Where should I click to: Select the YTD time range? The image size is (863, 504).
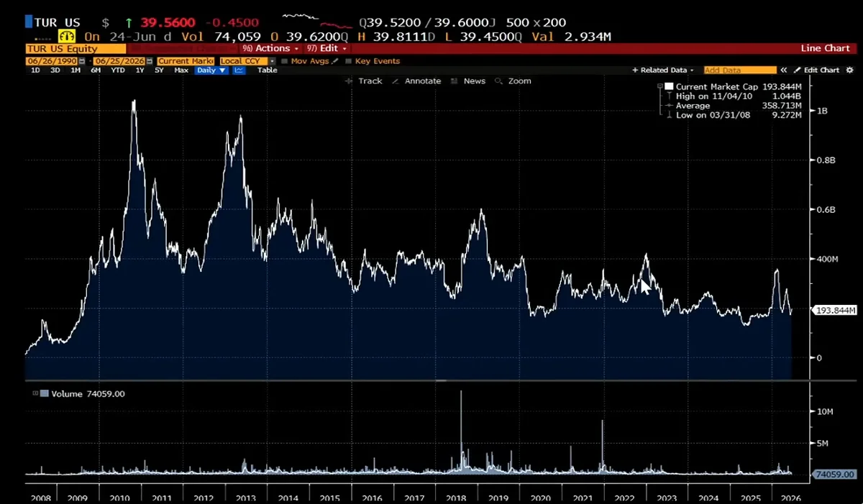point(118,70)
